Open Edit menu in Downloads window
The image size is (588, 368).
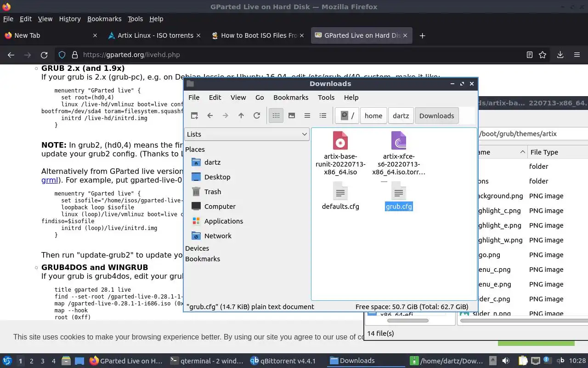[215, 97]
